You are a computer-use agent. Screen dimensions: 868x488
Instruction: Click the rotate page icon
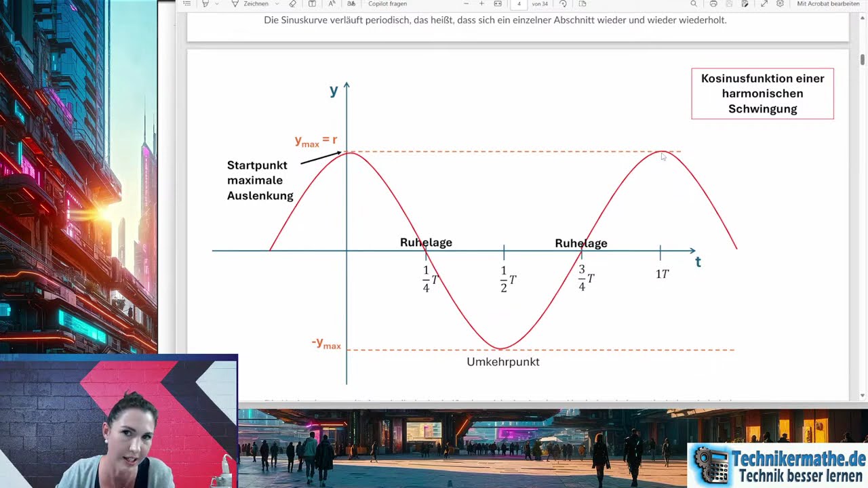pyautogui.click(x=563, y=4)
